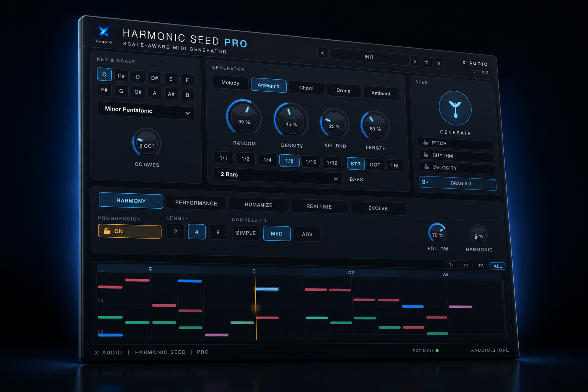The height and width of the screenshot is (392, 588).
Task: Choose the Drone generator mode
Action: (343, 91)
